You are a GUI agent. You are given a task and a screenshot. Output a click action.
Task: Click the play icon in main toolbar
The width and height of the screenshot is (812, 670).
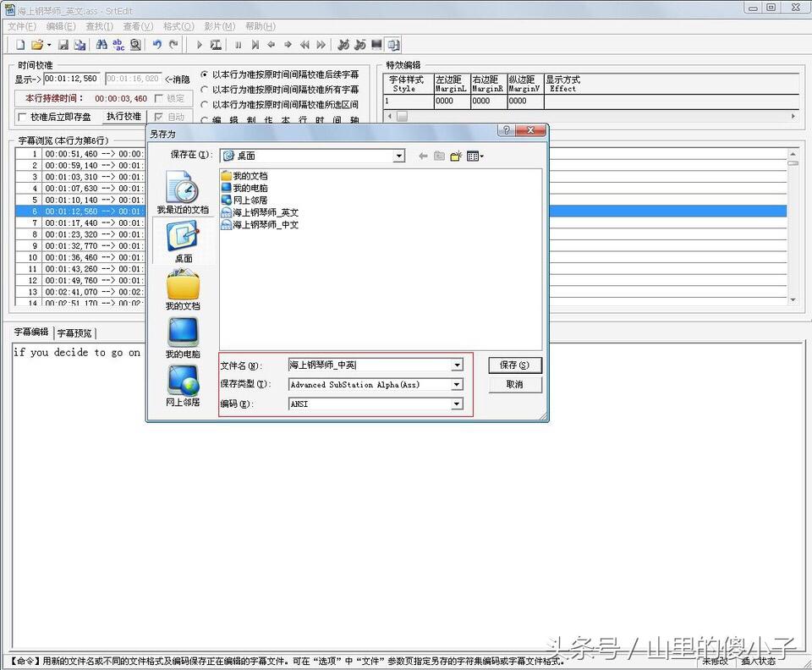pyautogui.click(x=200, y=45)
